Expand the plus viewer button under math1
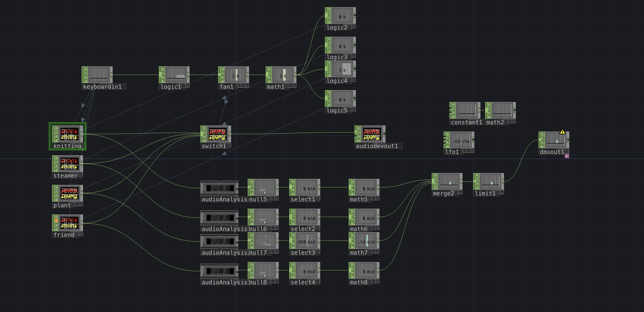The image size is (644, 312). [x=294, y=86]
